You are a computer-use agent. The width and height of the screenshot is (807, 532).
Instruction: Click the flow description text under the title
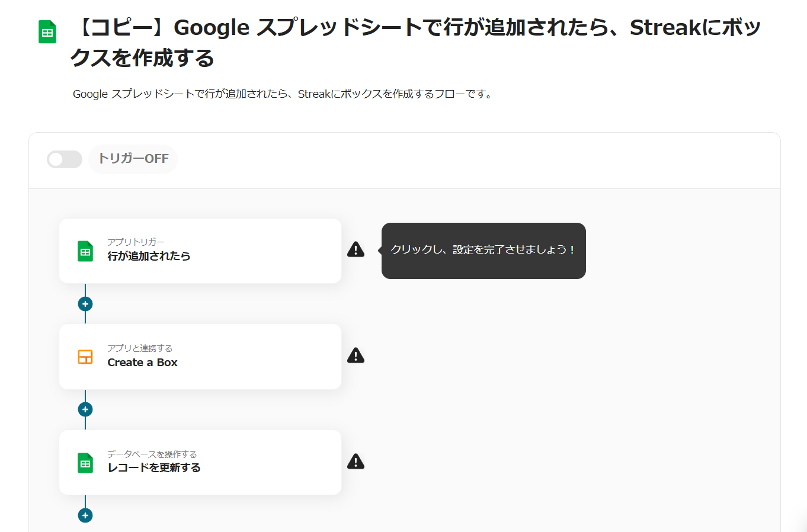(282, 94)
